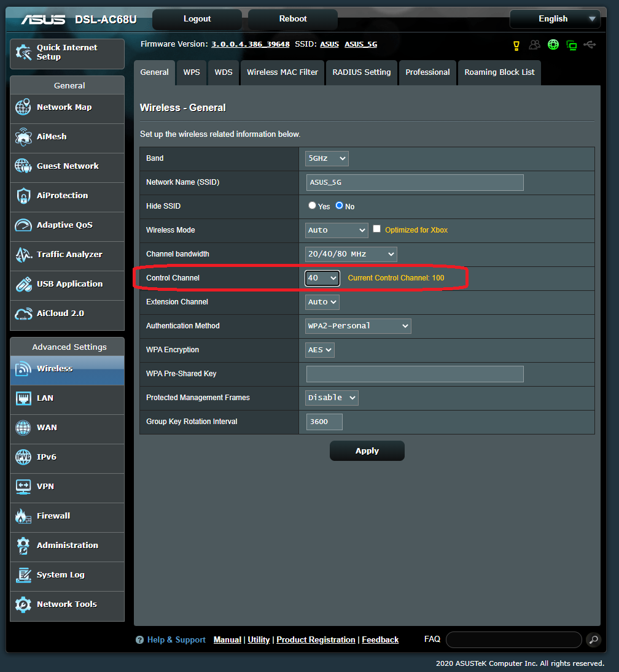Screen dimensions: 619x672
Task: Open the Product Registration link
Action: click(x=316, y=640)
